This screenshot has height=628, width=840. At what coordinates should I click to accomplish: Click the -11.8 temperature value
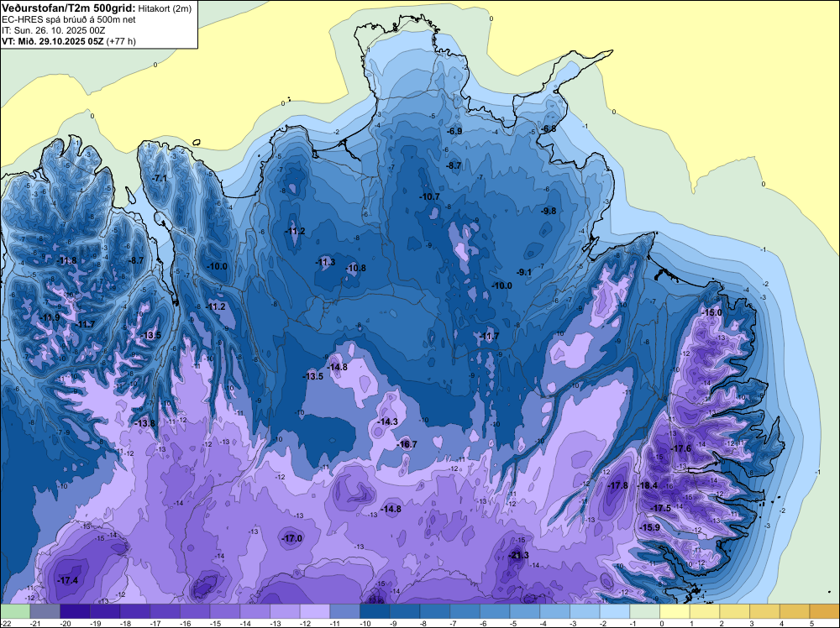67,261
